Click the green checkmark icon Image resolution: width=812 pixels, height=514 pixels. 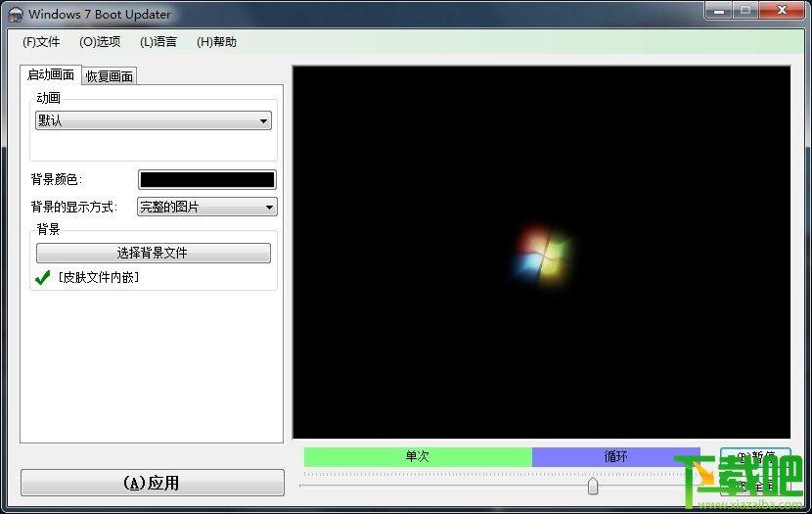pyautogui.click(x=42, y=278)
